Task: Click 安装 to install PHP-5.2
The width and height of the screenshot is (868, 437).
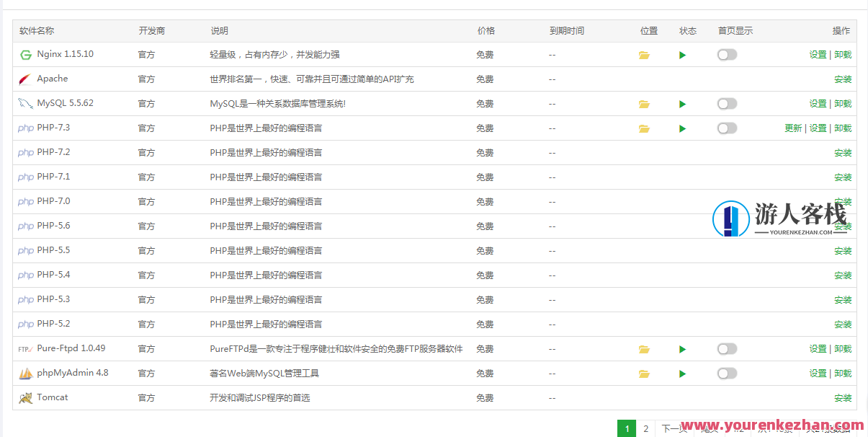Action: pyautogui.click(x=843, y=325)
